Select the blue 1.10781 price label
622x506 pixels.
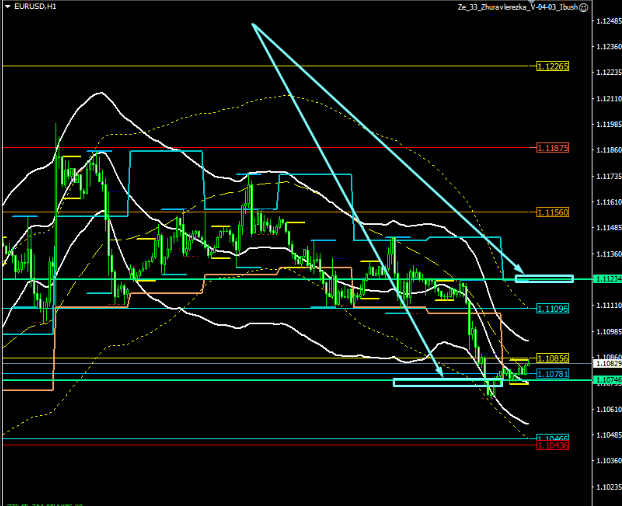(552, 374)
